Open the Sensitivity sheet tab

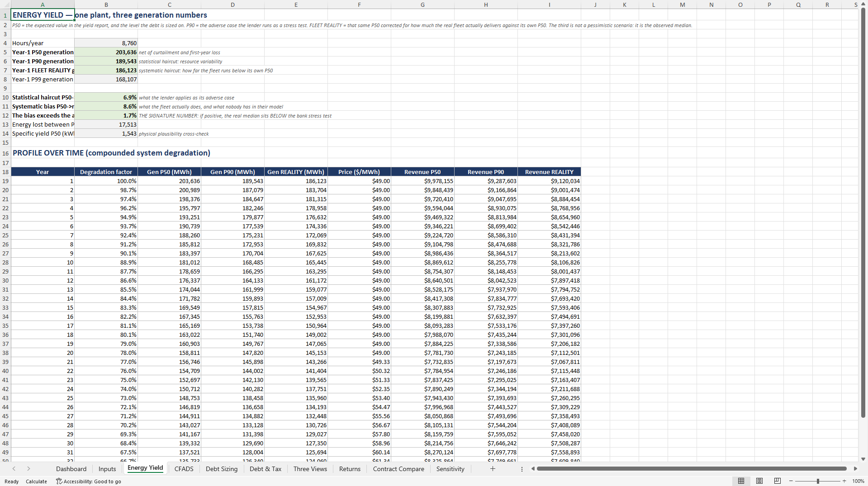click(451, 469)
